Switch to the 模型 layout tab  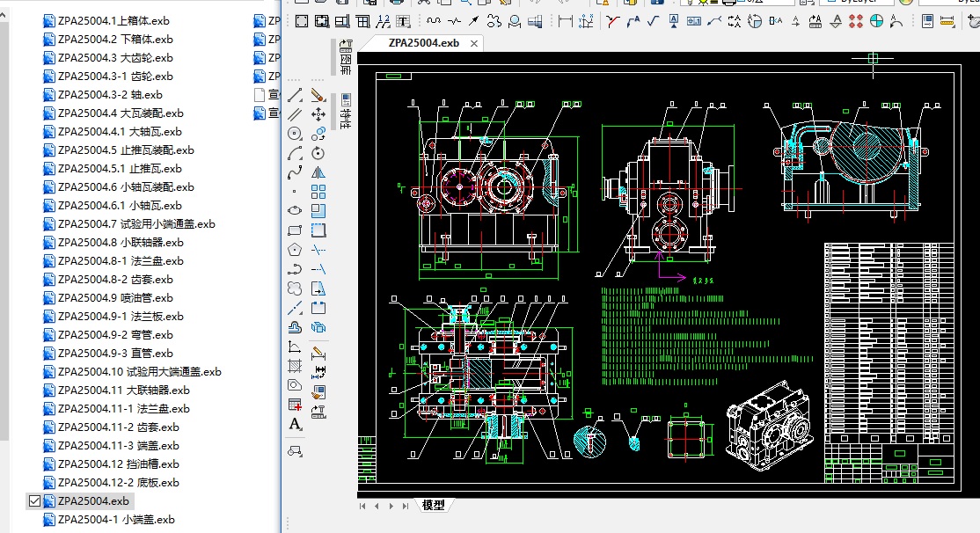point(433,505)
